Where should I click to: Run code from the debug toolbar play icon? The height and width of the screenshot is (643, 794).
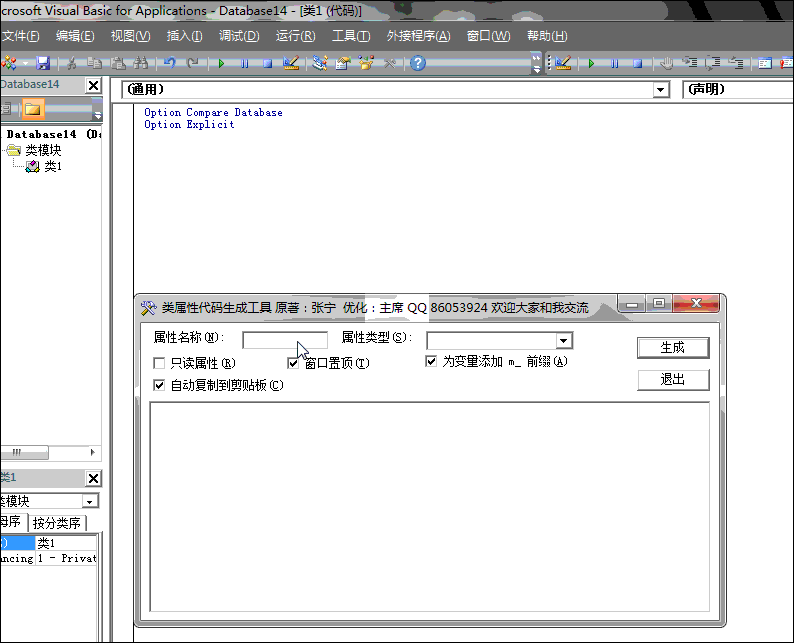(x=591, y=63)
